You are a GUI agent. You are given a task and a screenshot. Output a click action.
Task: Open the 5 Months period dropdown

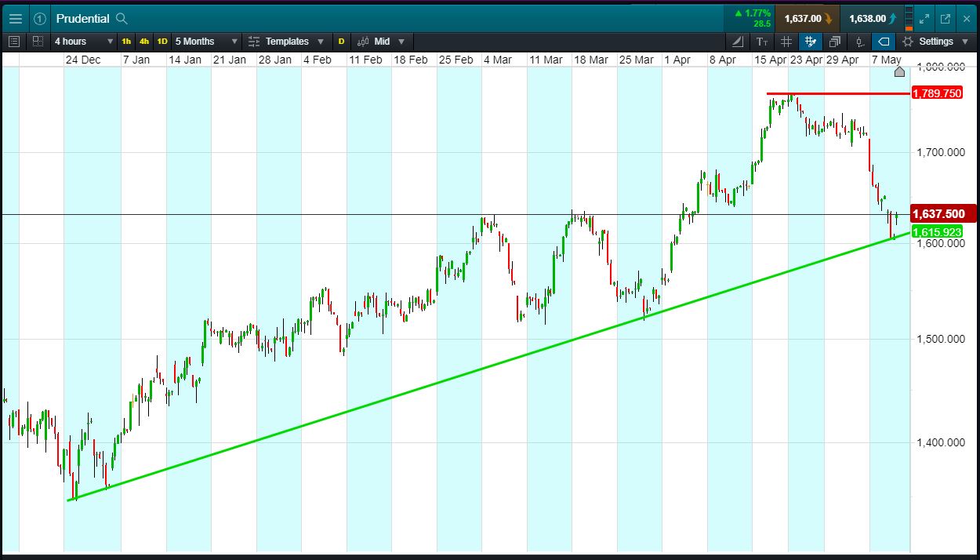click(206, 41)
